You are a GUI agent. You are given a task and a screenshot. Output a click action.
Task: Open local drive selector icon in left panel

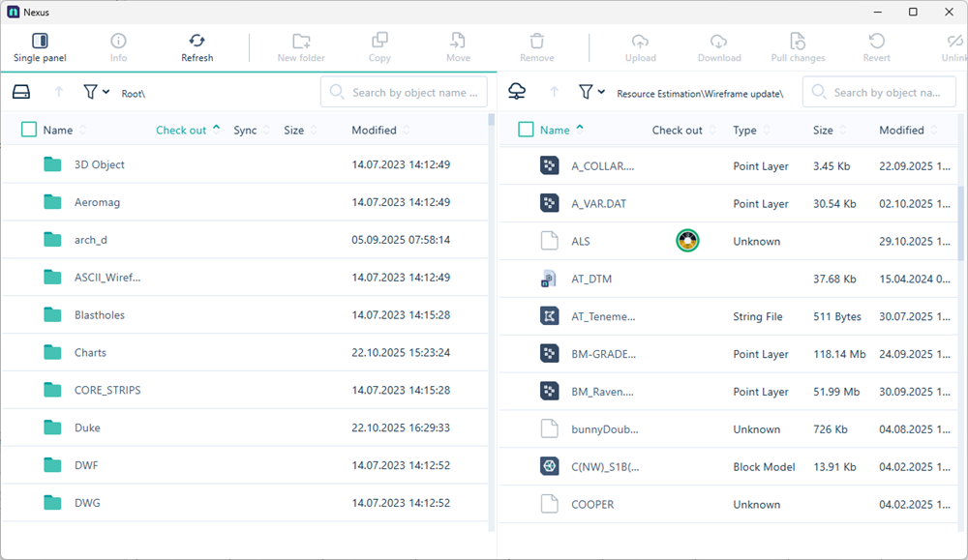21,92
